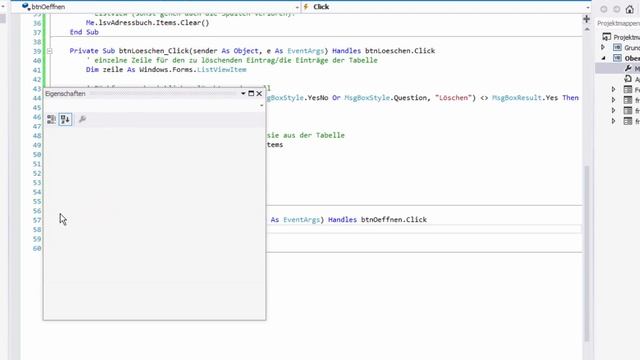Expand the last form node in the tree
Viewport: 640px width, 360px height.
(x=613, y=121)
